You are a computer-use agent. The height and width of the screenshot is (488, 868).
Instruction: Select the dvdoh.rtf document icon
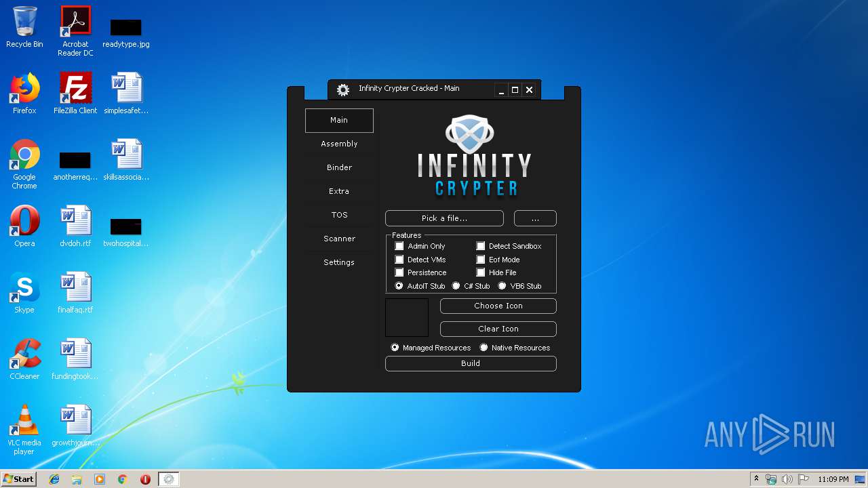click(75, 226)
